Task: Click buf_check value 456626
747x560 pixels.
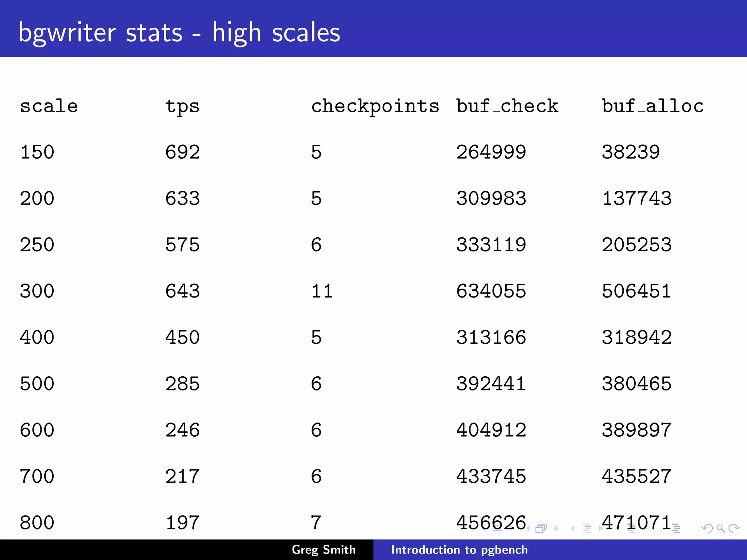Action: (x=491, y=522)
